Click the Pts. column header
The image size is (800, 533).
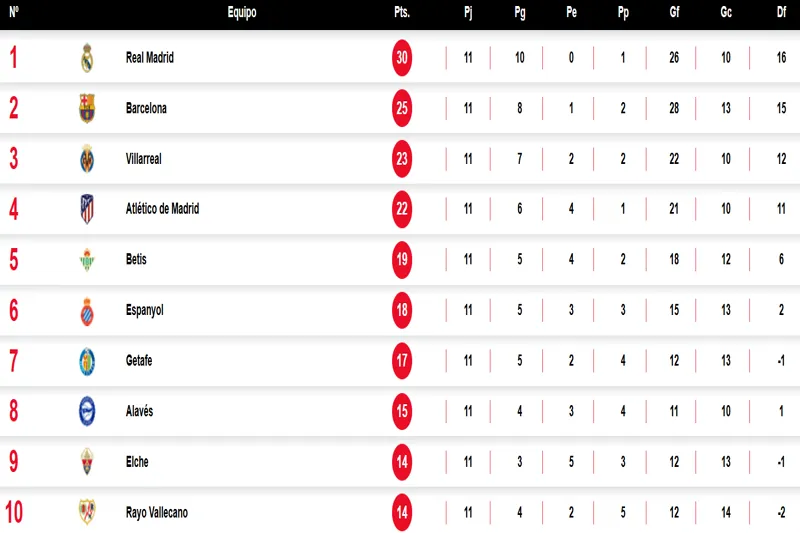coord(402,13)
